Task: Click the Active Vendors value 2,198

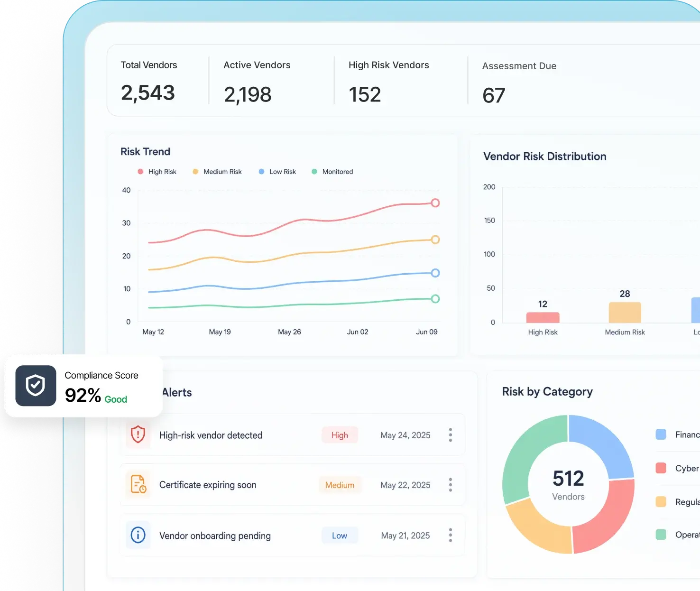Action: coord(248,94)
